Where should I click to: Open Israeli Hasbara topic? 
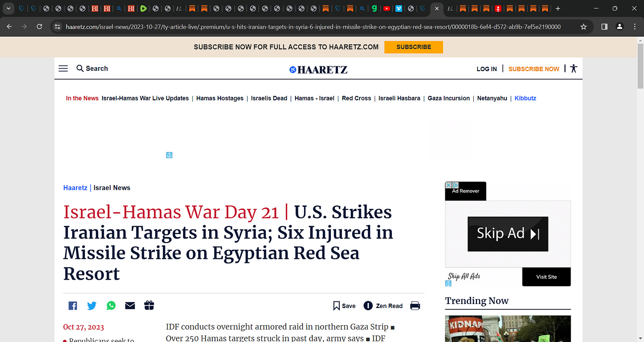click(399, 98)
